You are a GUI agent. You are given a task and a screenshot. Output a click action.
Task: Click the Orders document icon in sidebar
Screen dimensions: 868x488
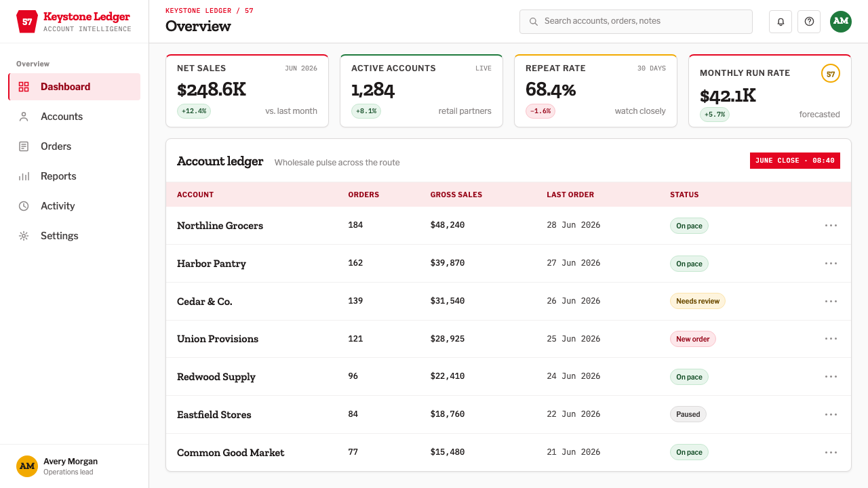click(24, 146)
